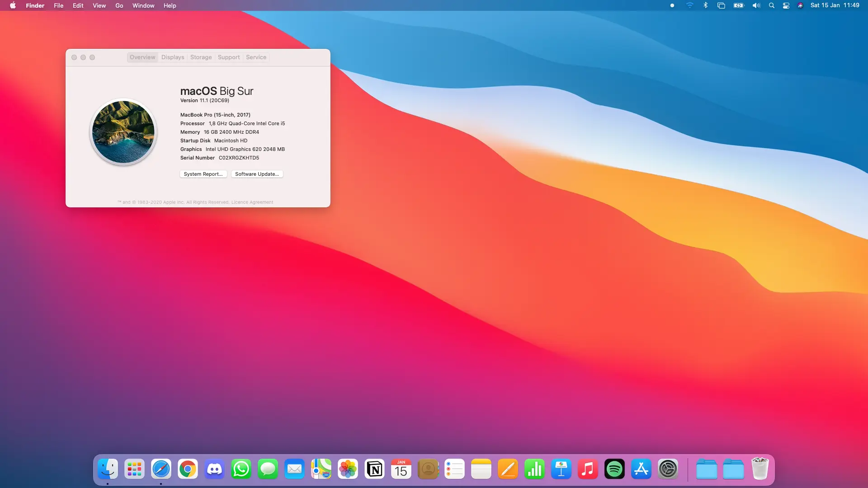Open the first folder stack in Dock
Viewport: 868px width, 488px height.
(707, 469)
